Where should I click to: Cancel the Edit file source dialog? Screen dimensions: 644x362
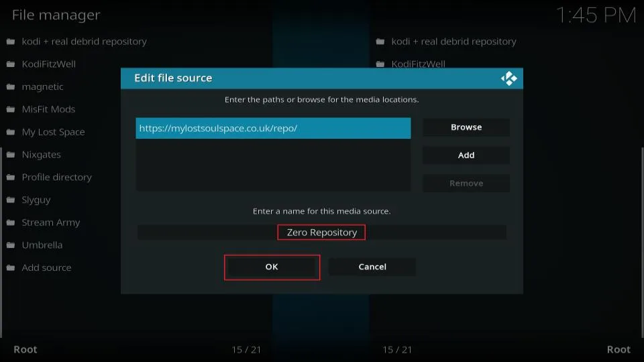pyautogui.click(x=372, y=267)
